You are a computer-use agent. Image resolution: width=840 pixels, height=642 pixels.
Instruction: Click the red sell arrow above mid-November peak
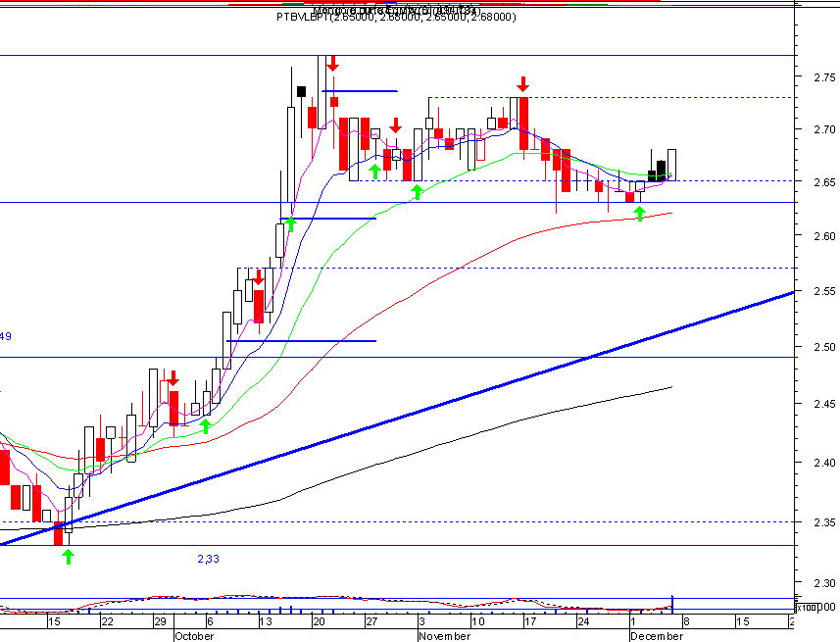point(522,83)
